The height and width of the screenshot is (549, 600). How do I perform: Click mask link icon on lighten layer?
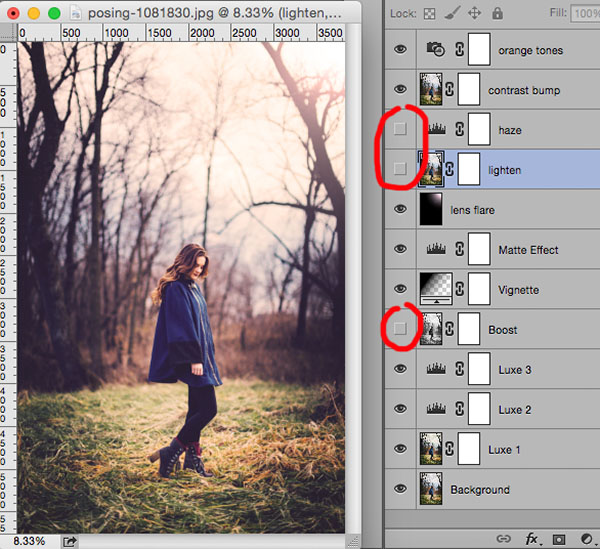(450, 169)
